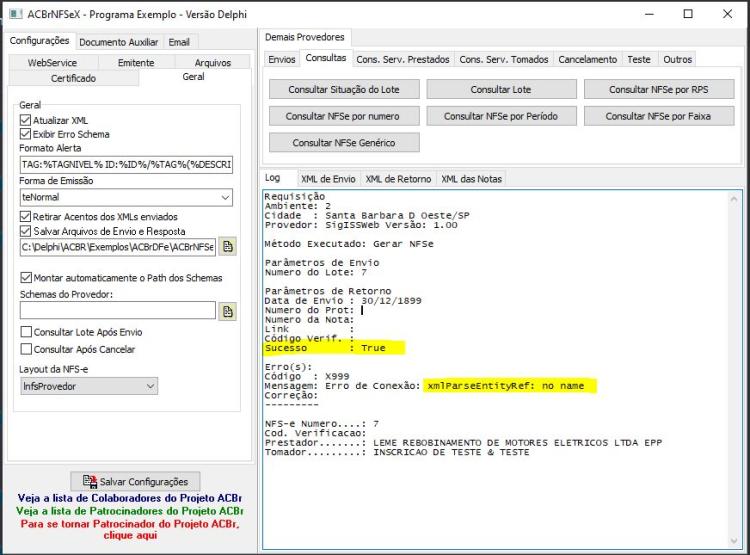Click the ACBrNFSeX application icon in title bar

[15, 13]
